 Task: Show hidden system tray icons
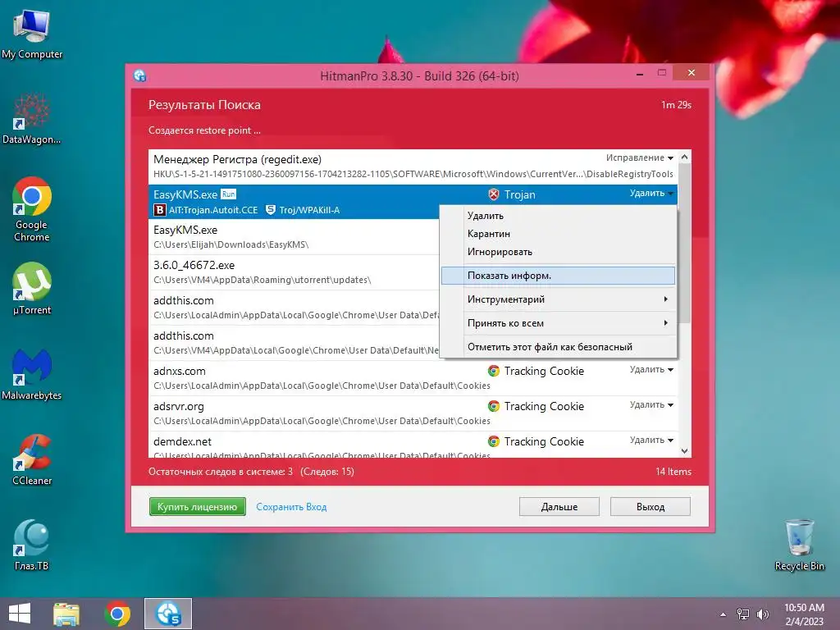click(x=724, y=614)
